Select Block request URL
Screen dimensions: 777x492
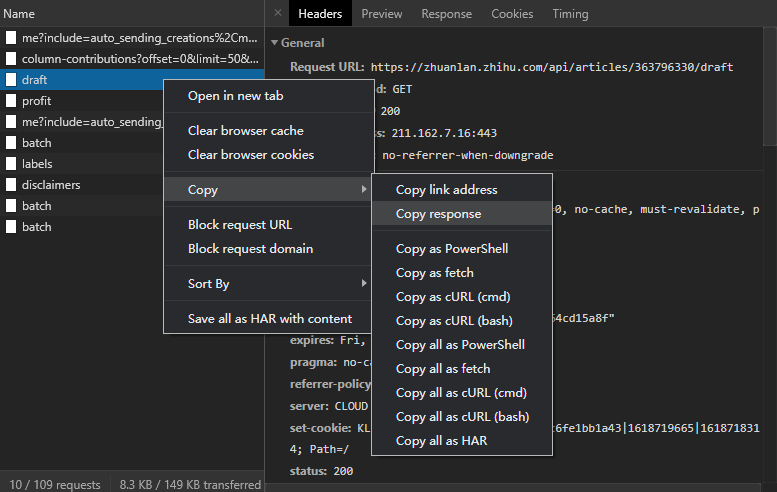pos(240,225)
